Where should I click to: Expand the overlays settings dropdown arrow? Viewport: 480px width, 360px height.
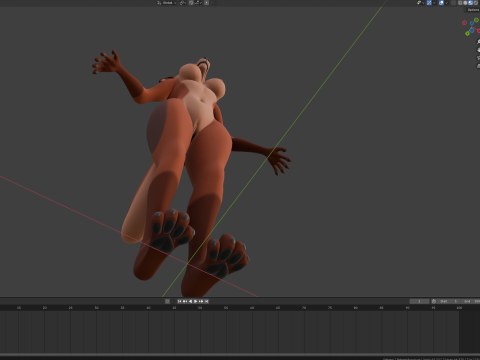446,3
